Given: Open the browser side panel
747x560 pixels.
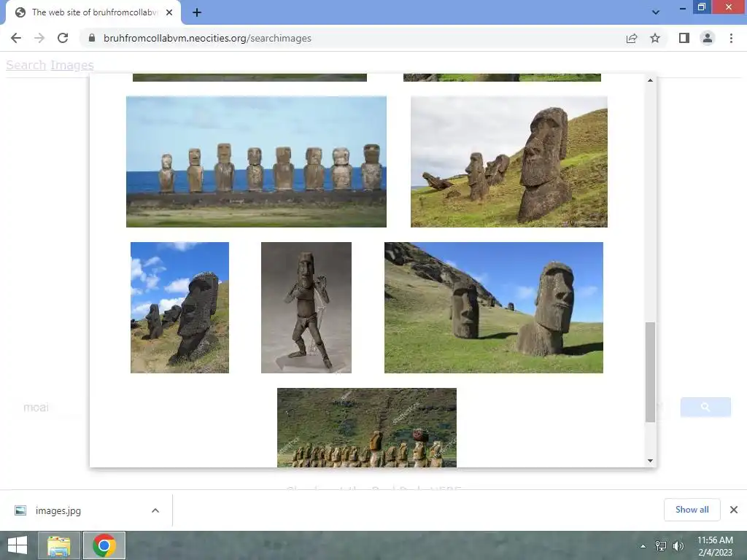Looking at the screenshot, I should pyautogui.click(x=684, y=38).
